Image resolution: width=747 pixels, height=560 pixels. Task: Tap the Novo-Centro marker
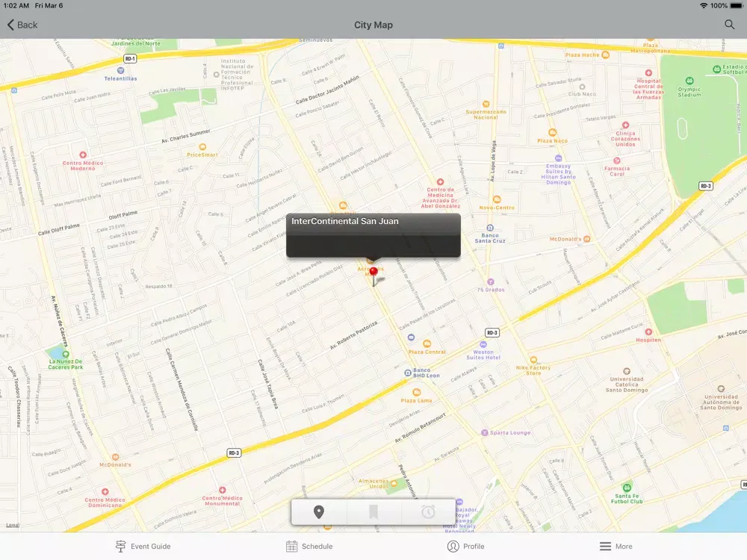(x=497, y=199)
